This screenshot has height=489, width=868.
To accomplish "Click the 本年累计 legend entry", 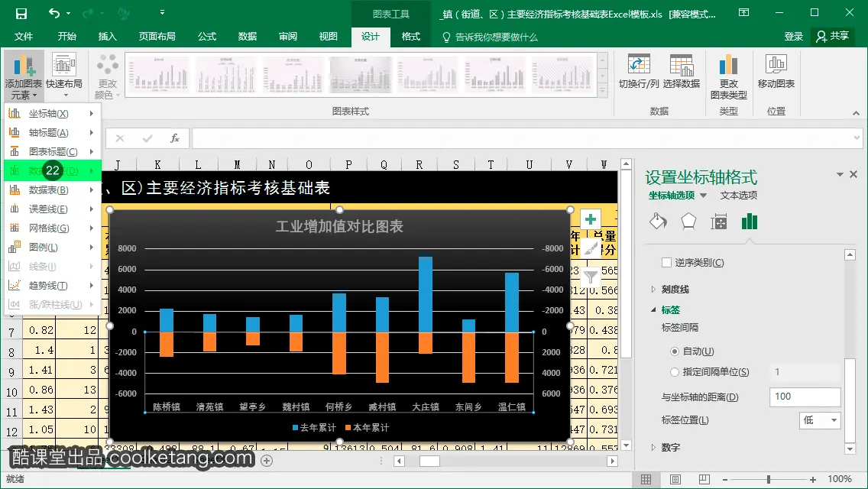I will [367, 428].
